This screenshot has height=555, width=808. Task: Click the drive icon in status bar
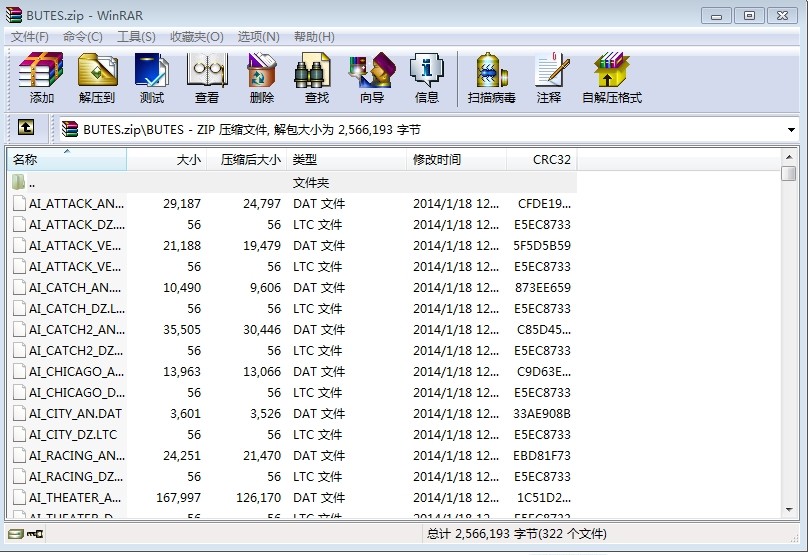click(15, 534)
